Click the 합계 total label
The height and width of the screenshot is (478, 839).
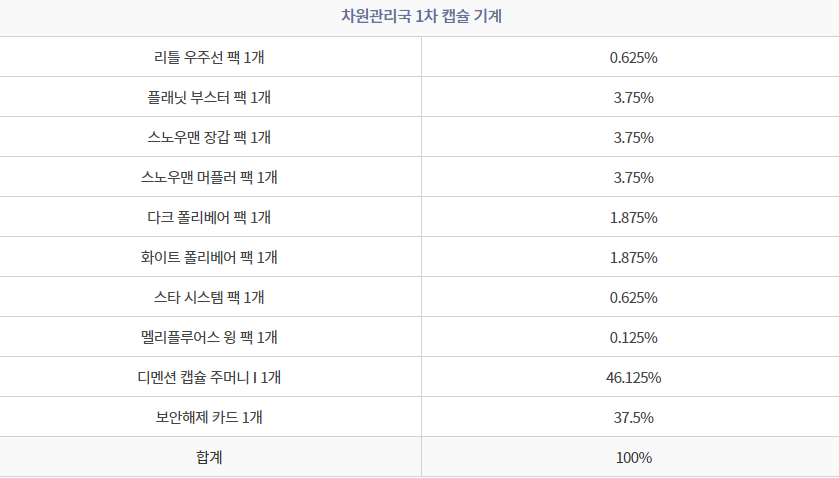pyautogui.click(x=209, y=457)
